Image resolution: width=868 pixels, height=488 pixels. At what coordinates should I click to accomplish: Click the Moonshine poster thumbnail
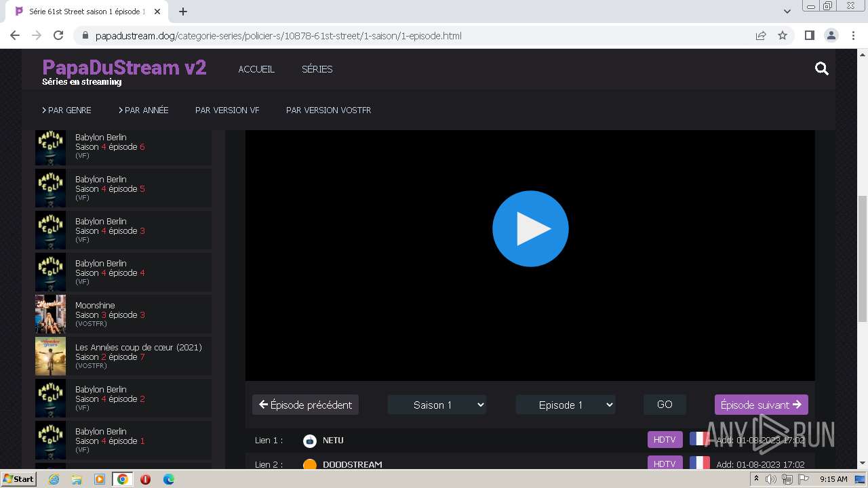tap(50, 314)
